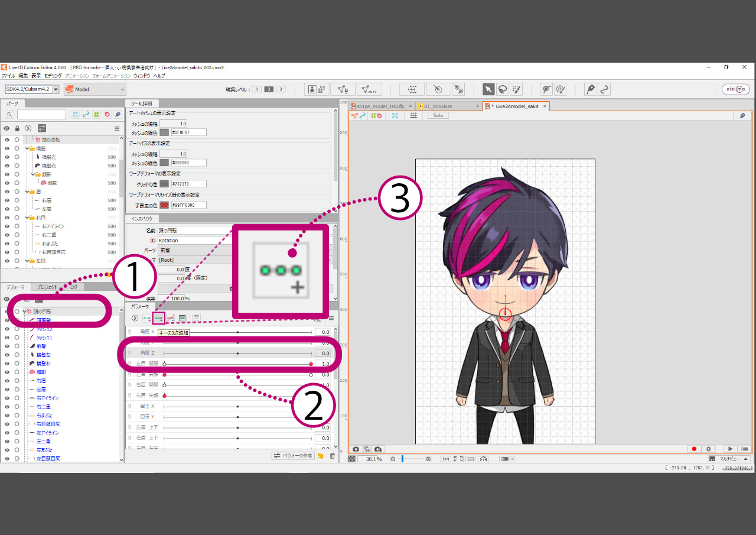Click the create rotation deformer icon
This screenshot has height=535, width=756.
click(x=438, y=89)
